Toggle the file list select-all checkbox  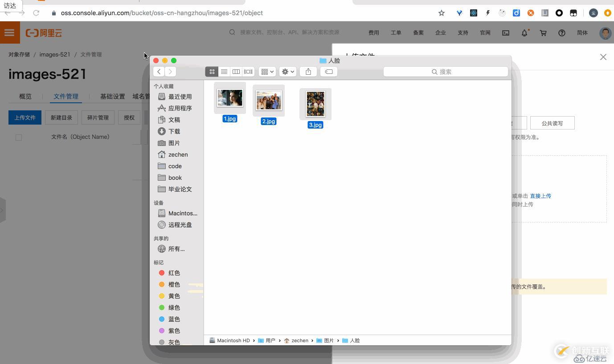click(19, 137)
